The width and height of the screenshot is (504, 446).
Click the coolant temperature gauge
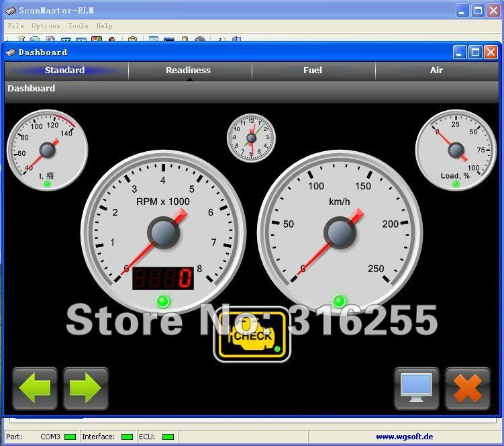coord(47,150)
